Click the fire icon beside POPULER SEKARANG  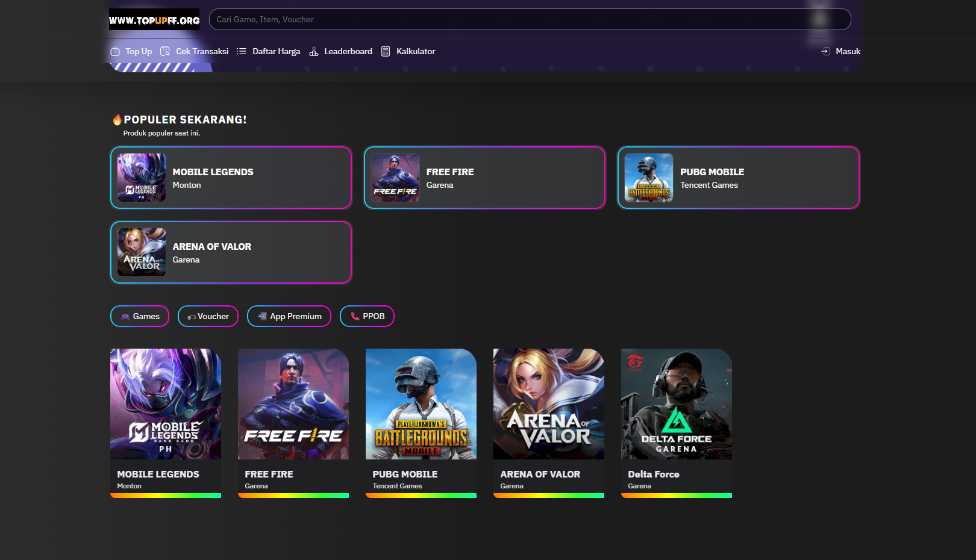coord(117,120)
